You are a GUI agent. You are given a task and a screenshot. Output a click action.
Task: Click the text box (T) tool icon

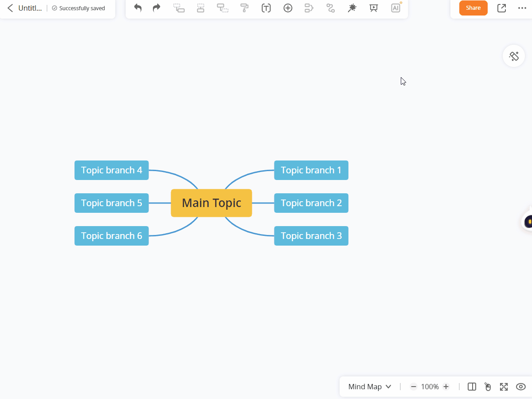click(x=266, y=8)
